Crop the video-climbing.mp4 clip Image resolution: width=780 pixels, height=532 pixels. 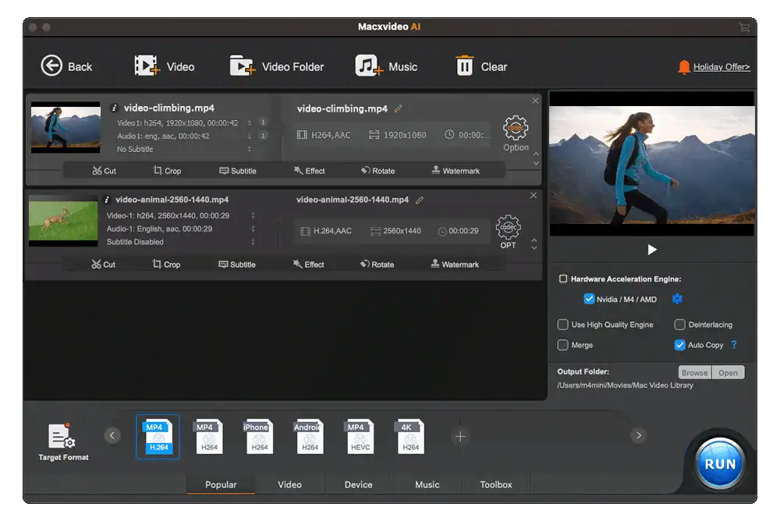pos(167,171)
